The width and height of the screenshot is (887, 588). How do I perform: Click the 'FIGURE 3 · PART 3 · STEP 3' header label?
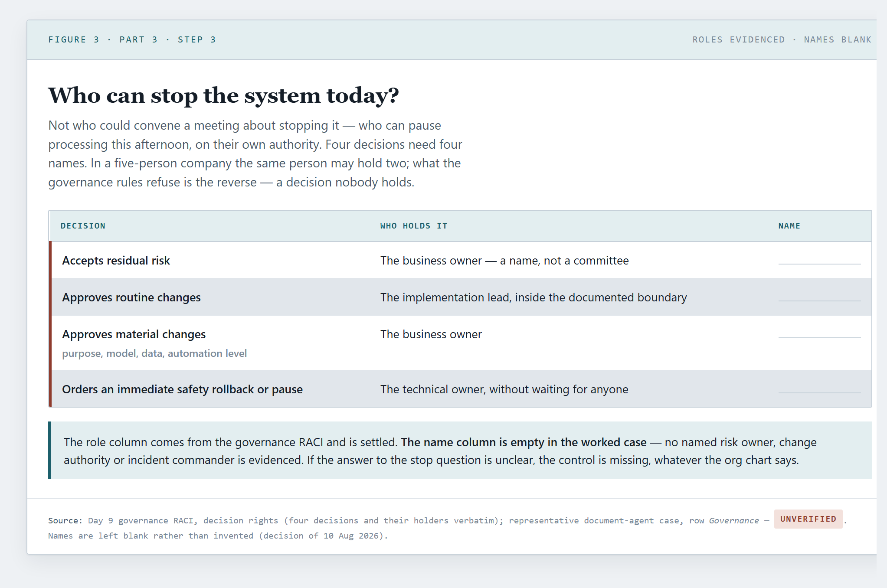coord(132,39)
